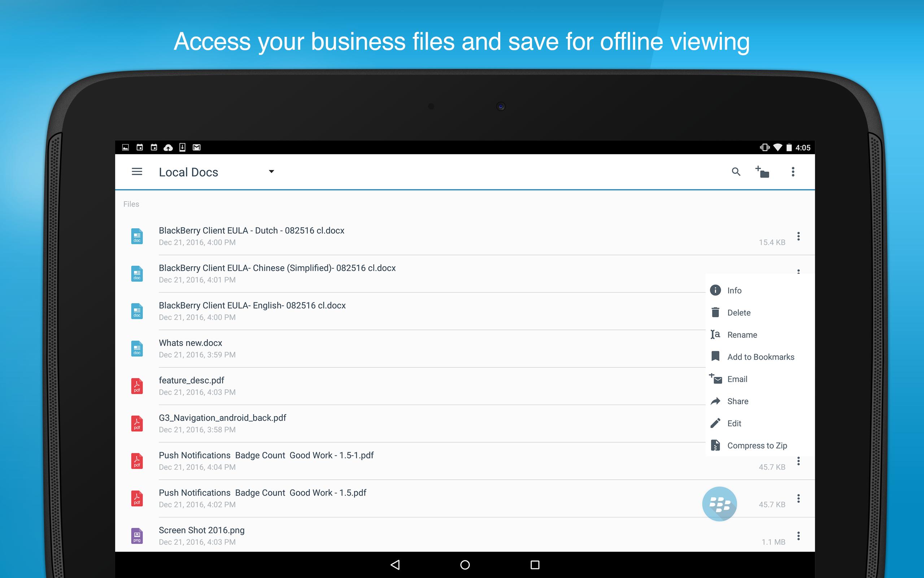Tap the BlackBerry launcher floating button
The image size is (924, 578).
click(x=719, y=504)
